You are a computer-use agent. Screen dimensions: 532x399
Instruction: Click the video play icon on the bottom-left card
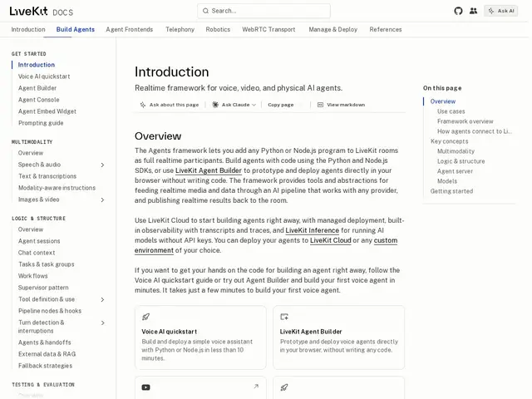(x=146, y=387)
